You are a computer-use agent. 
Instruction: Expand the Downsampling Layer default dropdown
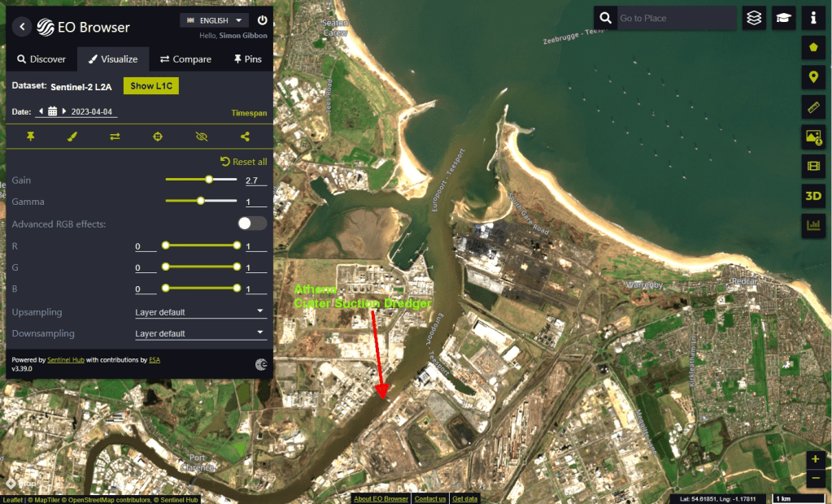[200, 333]
